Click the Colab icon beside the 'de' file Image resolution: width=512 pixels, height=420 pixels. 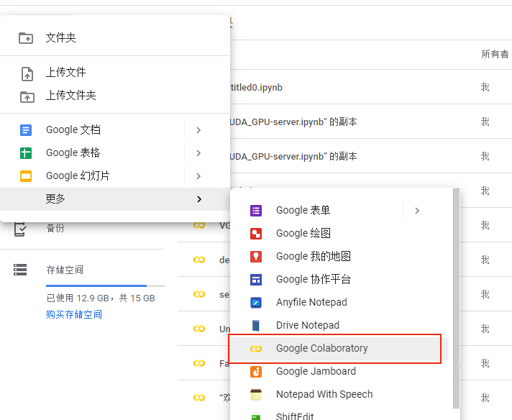click(199, 260)
